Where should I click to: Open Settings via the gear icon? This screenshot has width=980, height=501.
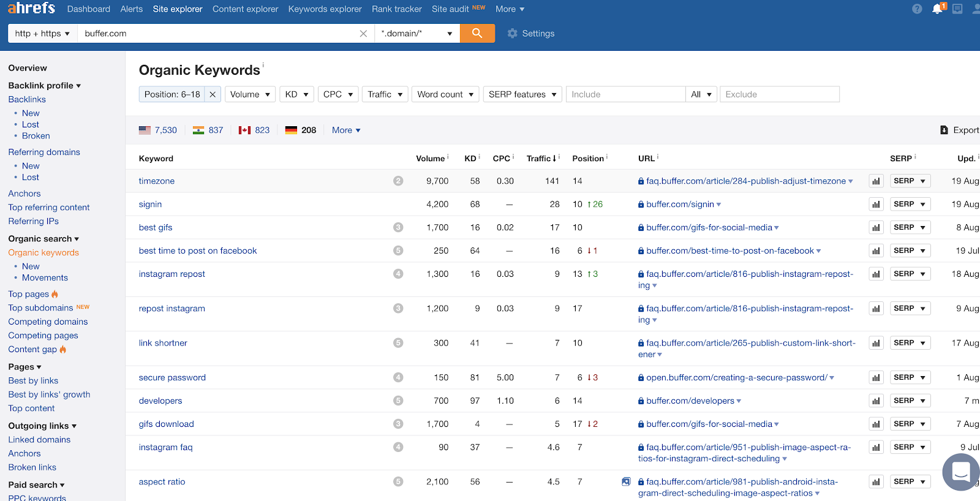click(513, 34)
